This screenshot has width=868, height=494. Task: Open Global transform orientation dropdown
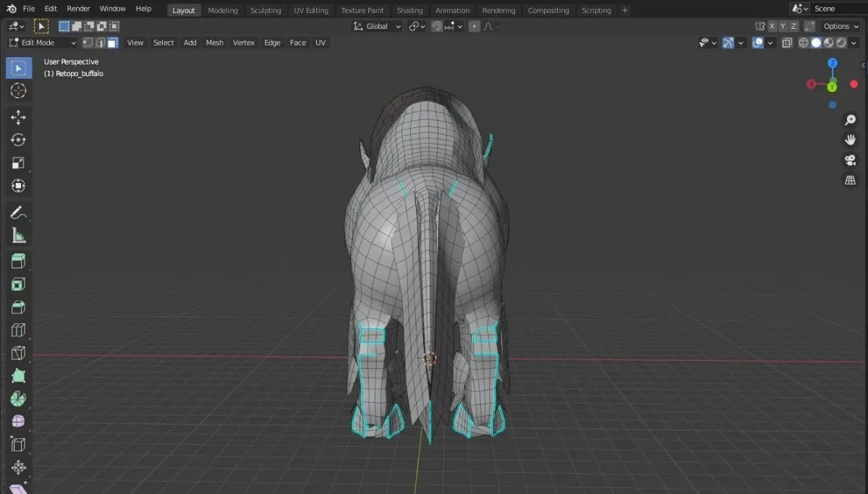click(x=377, y=26)
